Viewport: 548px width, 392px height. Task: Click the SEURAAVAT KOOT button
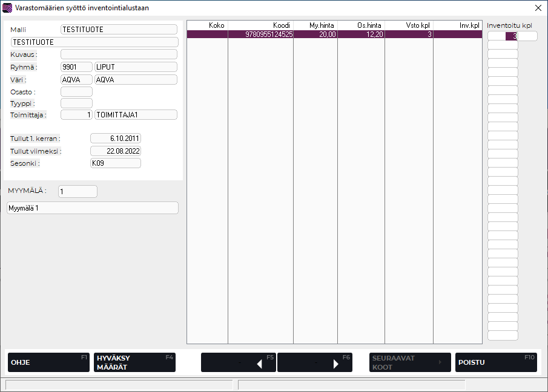(410, 362)
